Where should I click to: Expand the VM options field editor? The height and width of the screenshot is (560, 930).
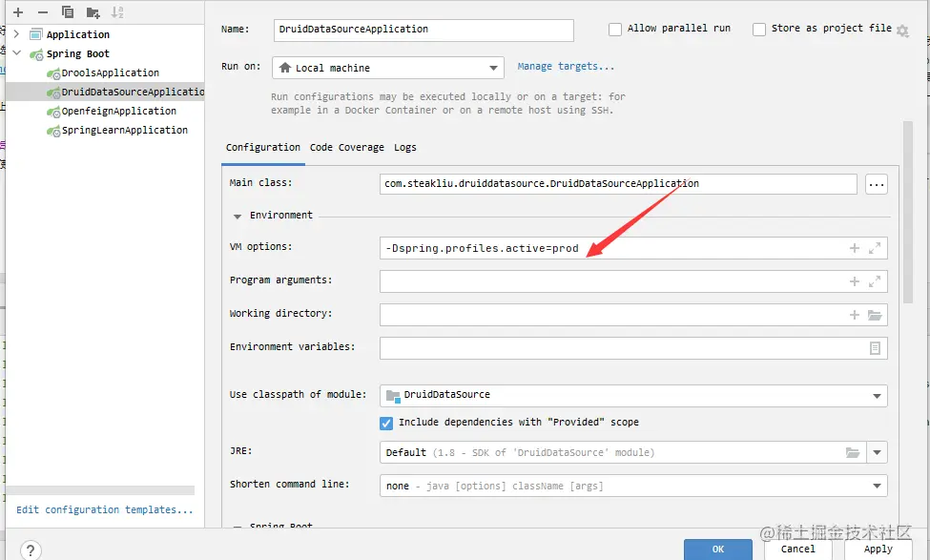(x=875, y=248)
